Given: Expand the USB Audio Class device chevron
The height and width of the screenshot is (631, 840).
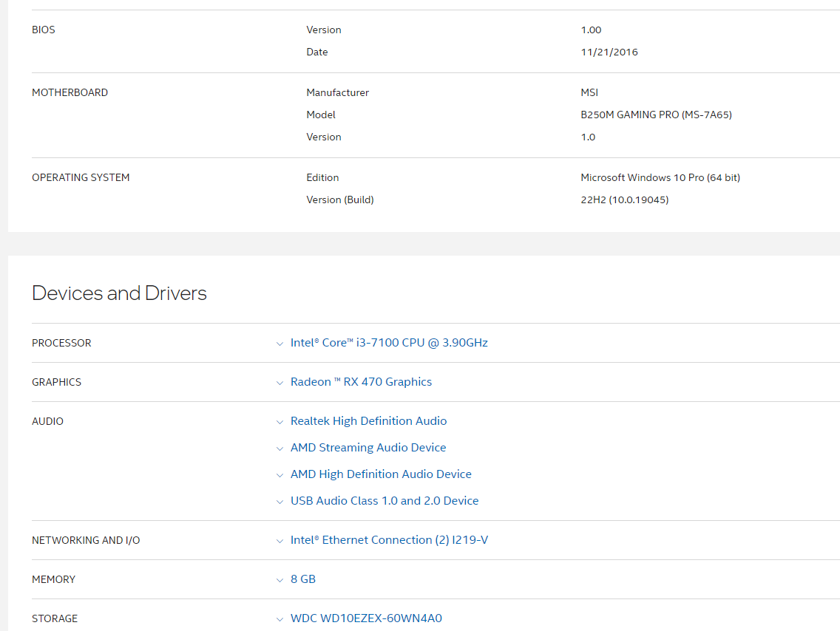Looking at the screenshot, I should pyautogui.click(x=280, y=502).
